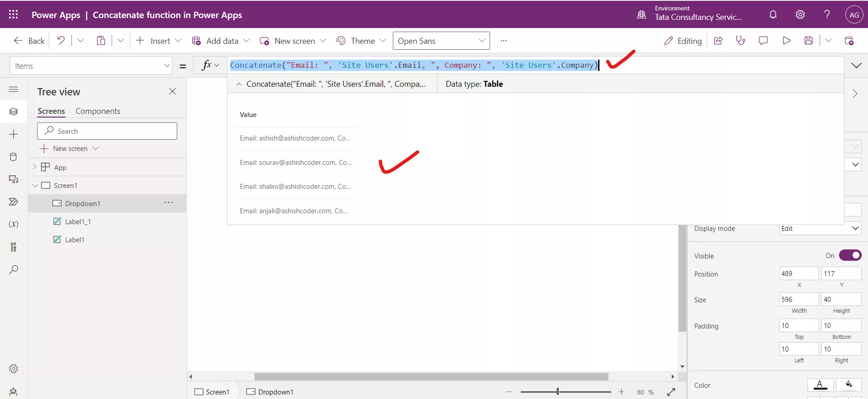Open the App checker stethoscope icon
This screenshot has width=868, height=399.
pyautogui.click(x=741, y=41)
